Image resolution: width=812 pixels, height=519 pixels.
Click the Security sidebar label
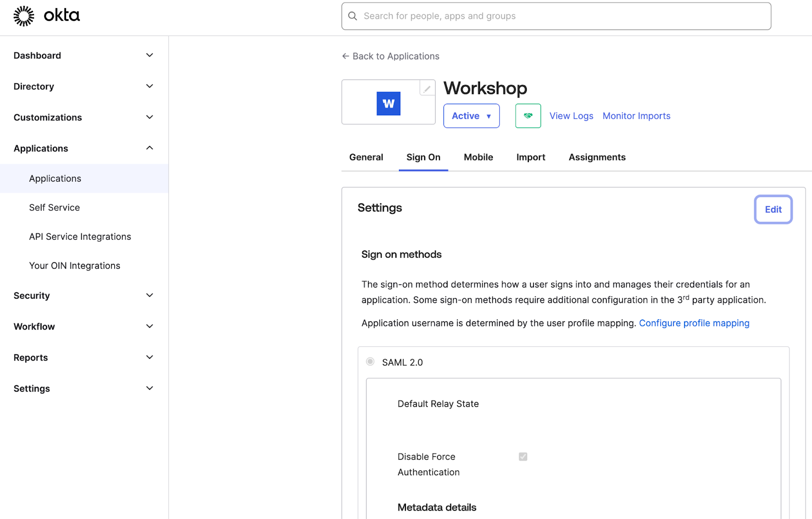(31, 296)
